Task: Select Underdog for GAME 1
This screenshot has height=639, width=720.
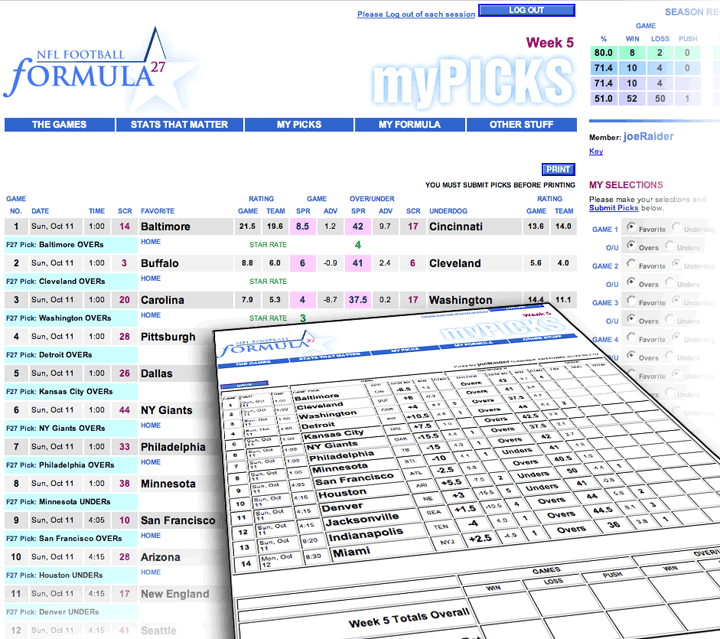Action: pyautogui.click(x=676, y=226)
